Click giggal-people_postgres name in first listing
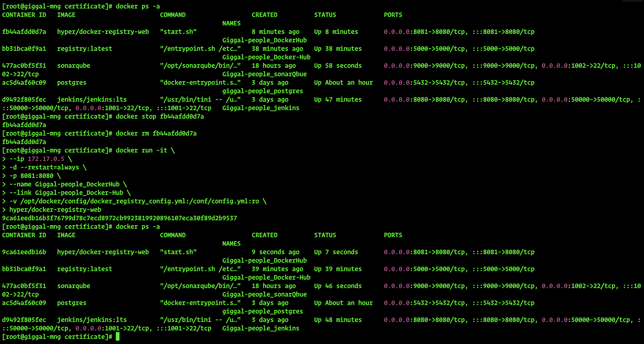The image size is (644, 344). click(262, 91)
